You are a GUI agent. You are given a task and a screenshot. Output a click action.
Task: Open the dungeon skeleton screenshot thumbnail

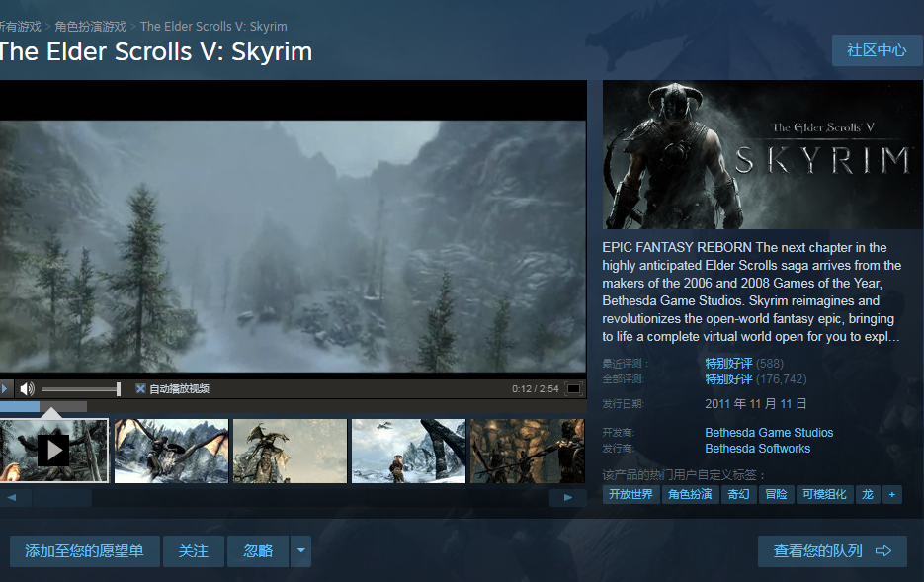point(528,451)
